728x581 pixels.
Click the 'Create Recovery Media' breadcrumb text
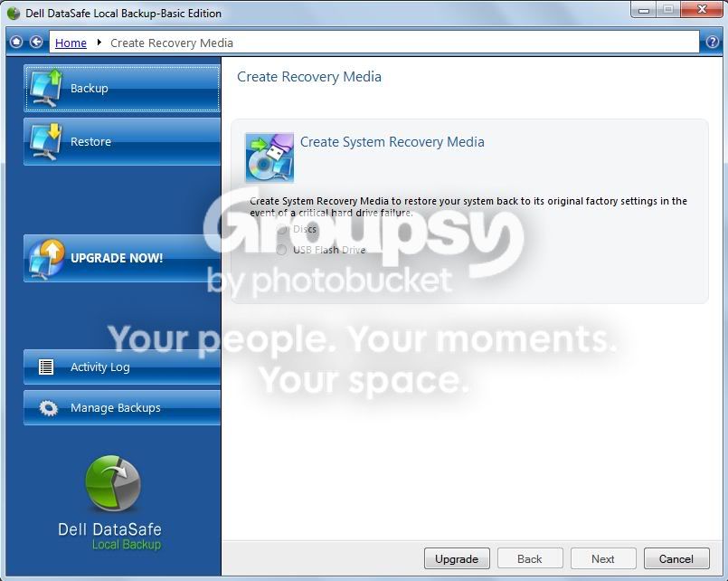(x=172, y=43)
